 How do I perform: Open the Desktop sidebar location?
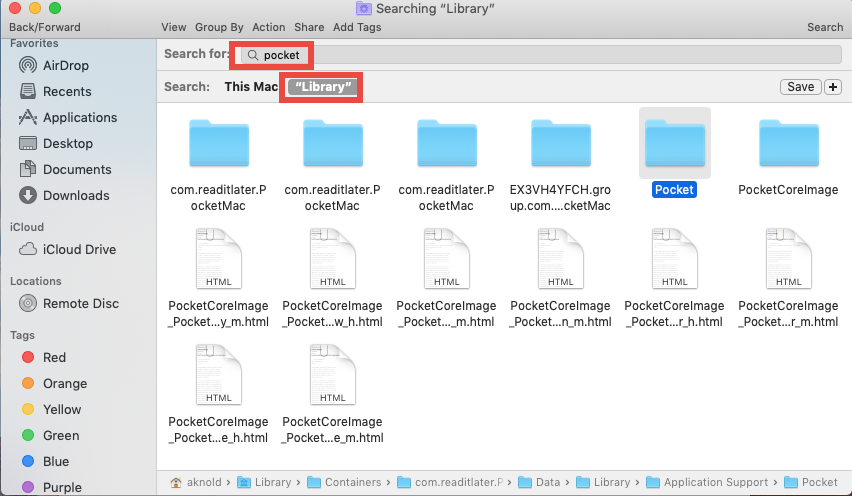[x=56, y=143]
